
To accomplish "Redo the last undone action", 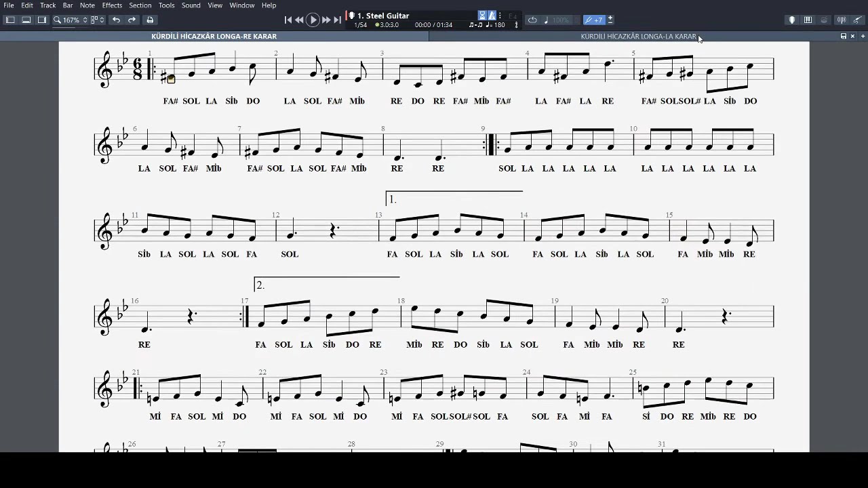I will point(132,20).
